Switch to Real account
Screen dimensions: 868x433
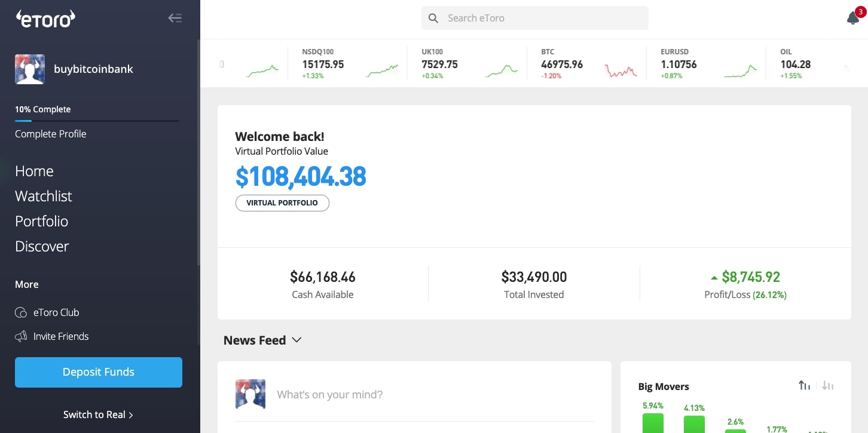(98, 414)
